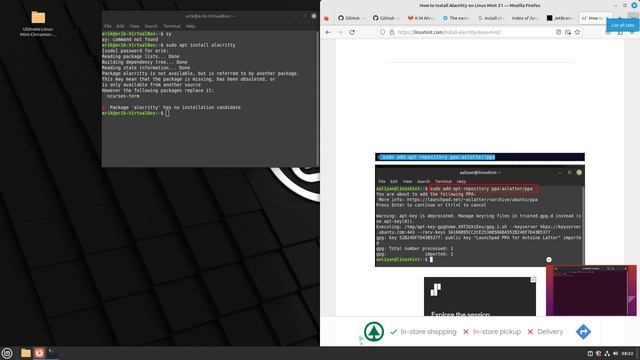Click 'Delivery' text in bottom ad

pos(550,332)
